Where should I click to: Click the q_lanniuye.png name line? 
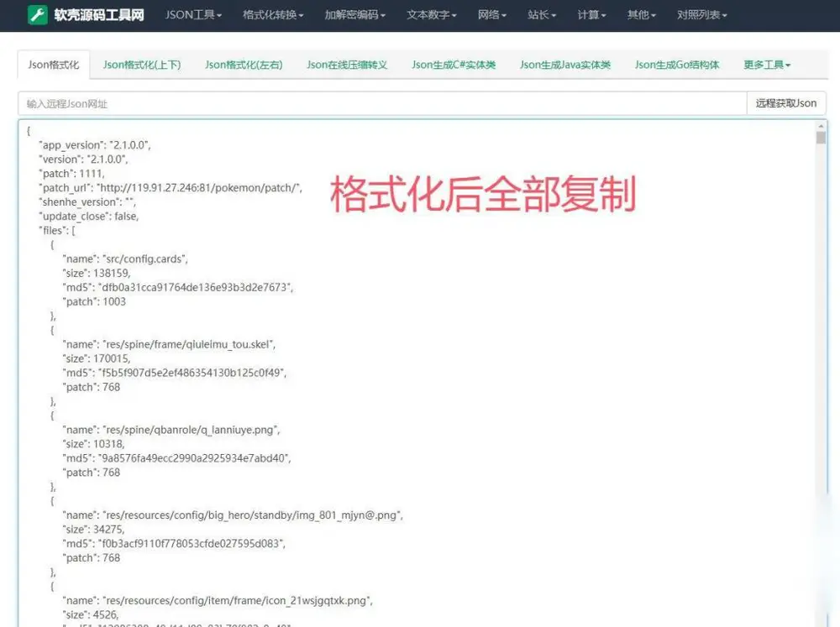171,430
